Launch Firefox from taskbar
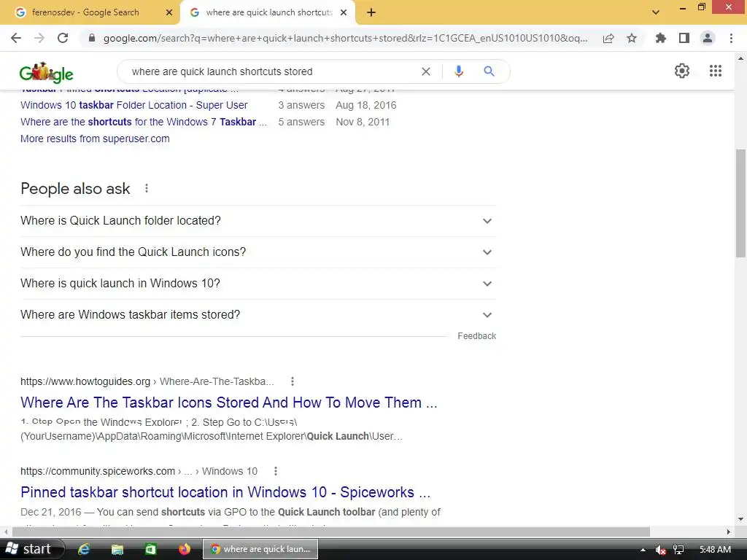 click(x=185, y=549)
